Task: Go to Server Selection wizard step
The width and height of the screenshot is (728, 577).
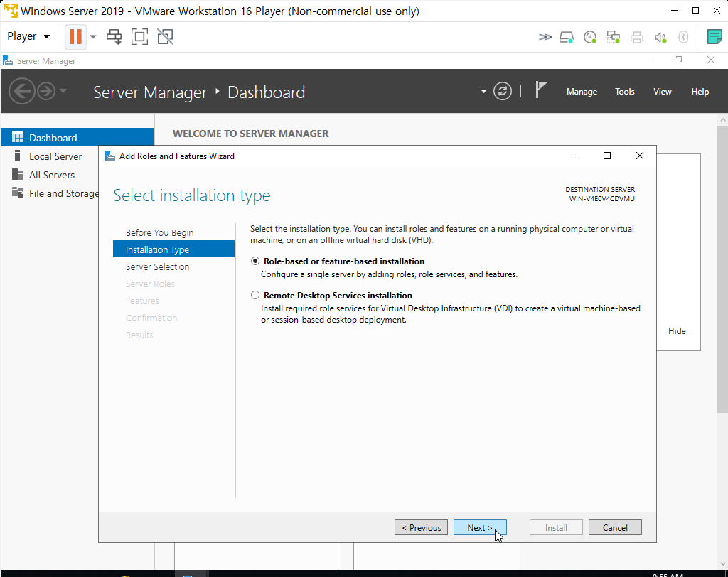Action: (x=157, y=267)
